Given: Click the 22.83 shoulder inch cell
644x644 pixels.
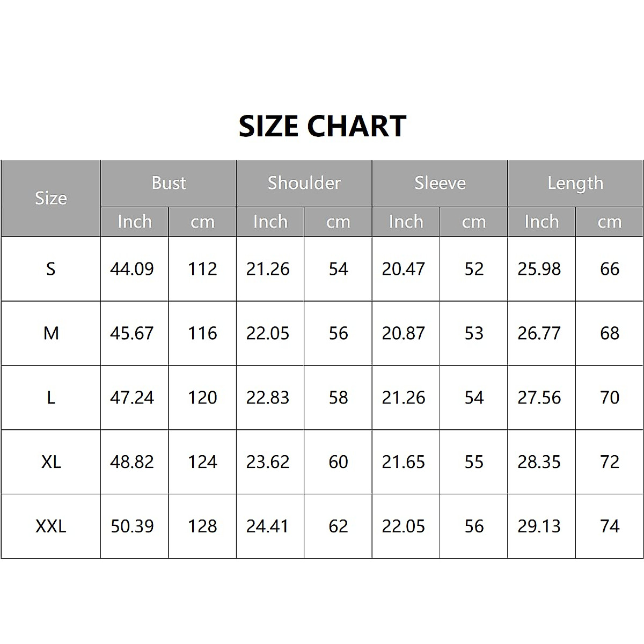Looking at the screenshot, I should tap(268, 398).
